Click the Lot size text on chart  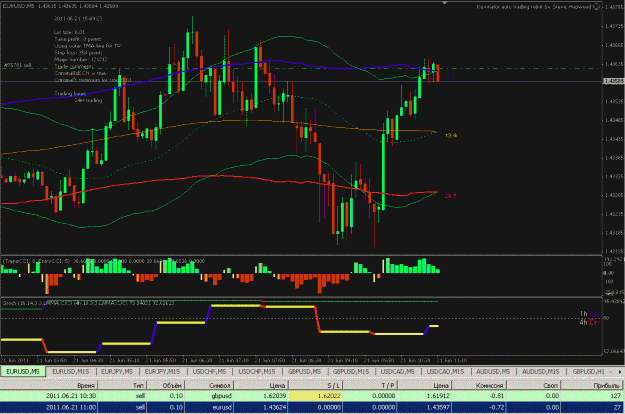(x=69, y=32)
